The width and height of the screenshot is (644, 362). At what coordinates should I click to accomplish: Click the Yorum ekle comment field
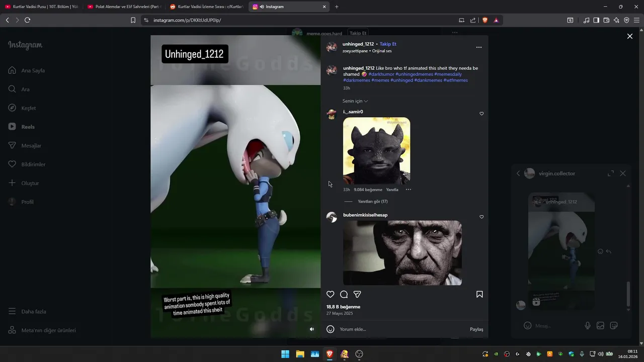(x=403, y=329)
